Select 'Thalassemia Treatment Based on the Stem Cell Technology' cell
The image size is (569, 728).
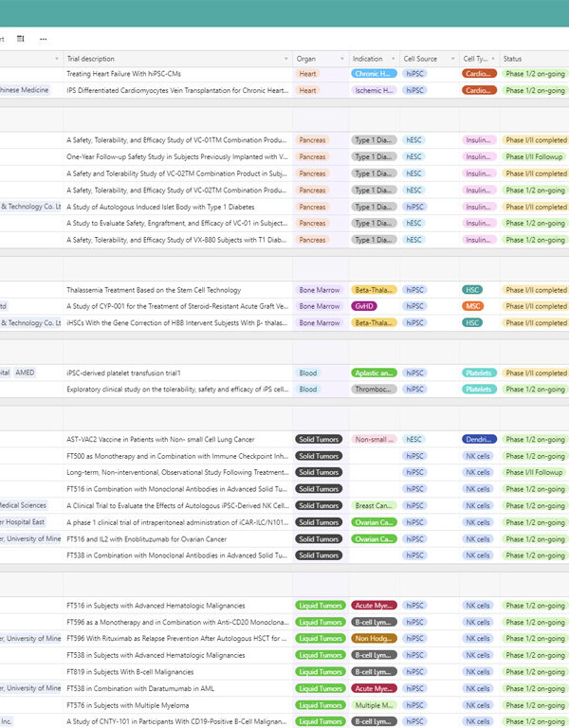click(178, 290)
